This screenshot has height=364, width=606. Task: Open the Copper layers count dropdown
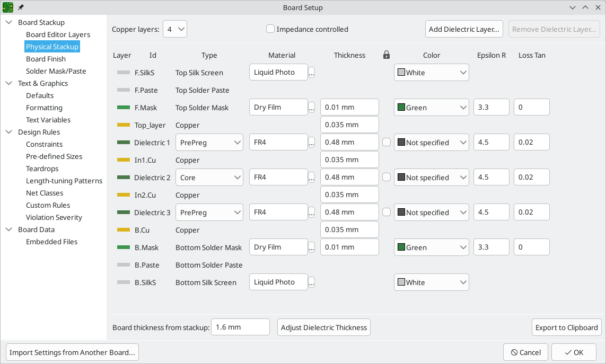[x=174, y=29]
